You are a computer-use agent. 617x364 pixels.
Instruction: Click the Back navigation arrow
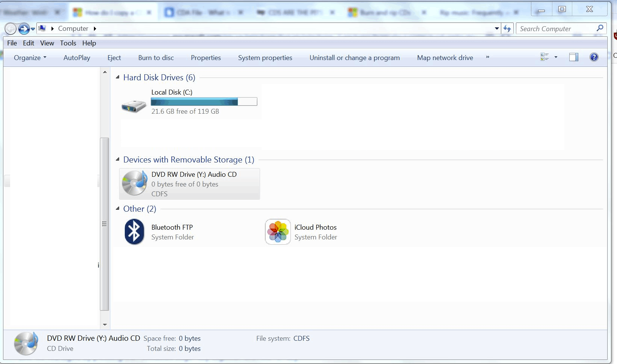tap(11, 29)
